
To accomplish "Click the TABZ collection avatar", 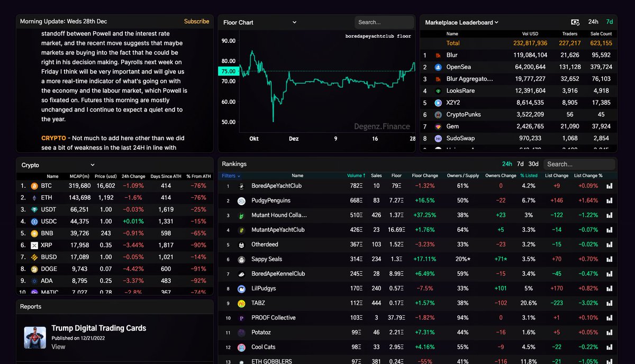I will tap(241, 303).
